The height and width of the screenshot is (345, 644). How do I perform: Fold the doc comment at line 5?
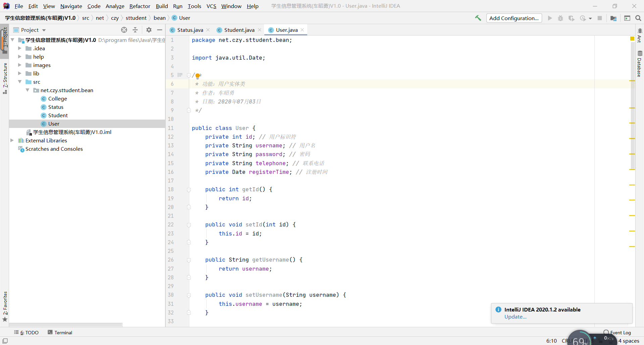pos(189,75)
